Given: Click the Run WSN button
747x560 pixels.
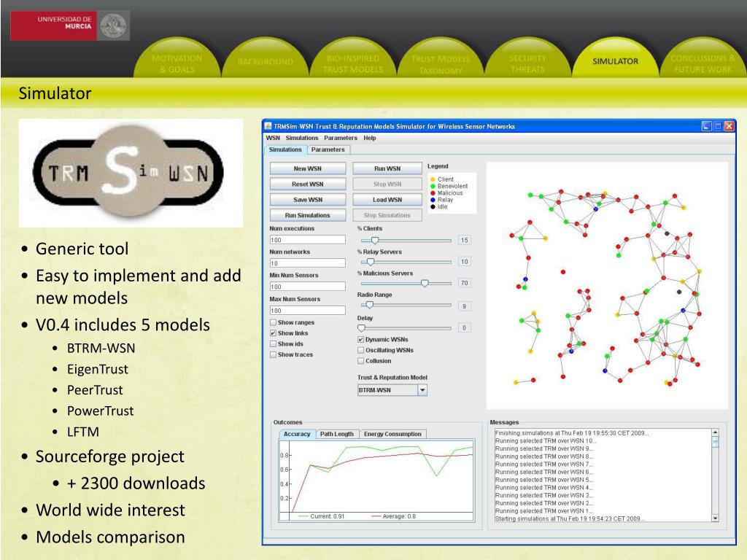Looking at the screenshot, I should [387, 168].
